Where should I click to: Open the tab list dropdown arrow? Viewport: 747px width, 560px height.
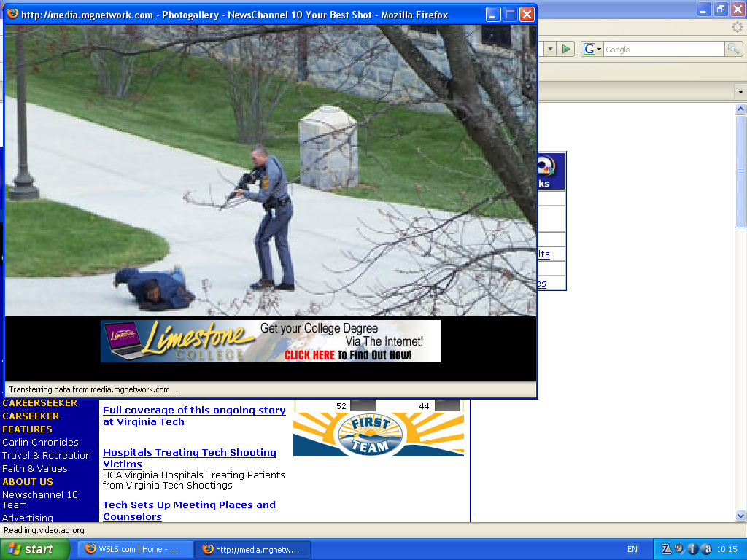click(740, 92)
